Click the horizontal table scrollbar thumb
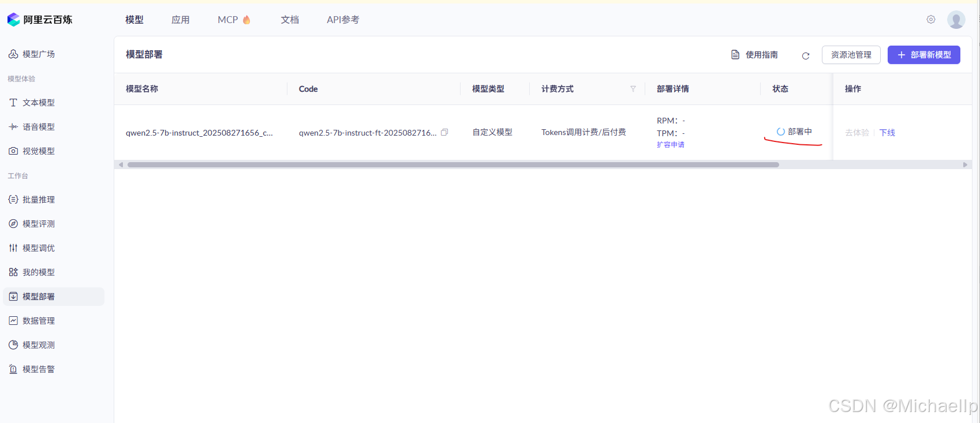This screenshot has width=980, height=423. pyautogui.click(x=453, y=164)
